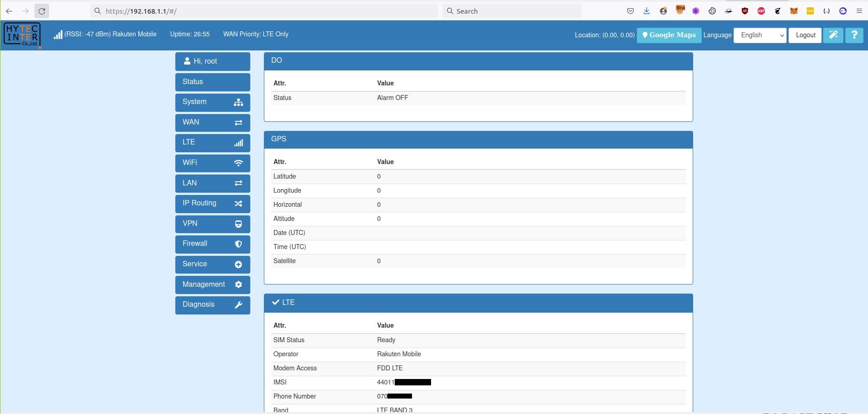Viewport: 868px width, 414px height.
Task: Select the Management menu item
Action: click(213, 284)
